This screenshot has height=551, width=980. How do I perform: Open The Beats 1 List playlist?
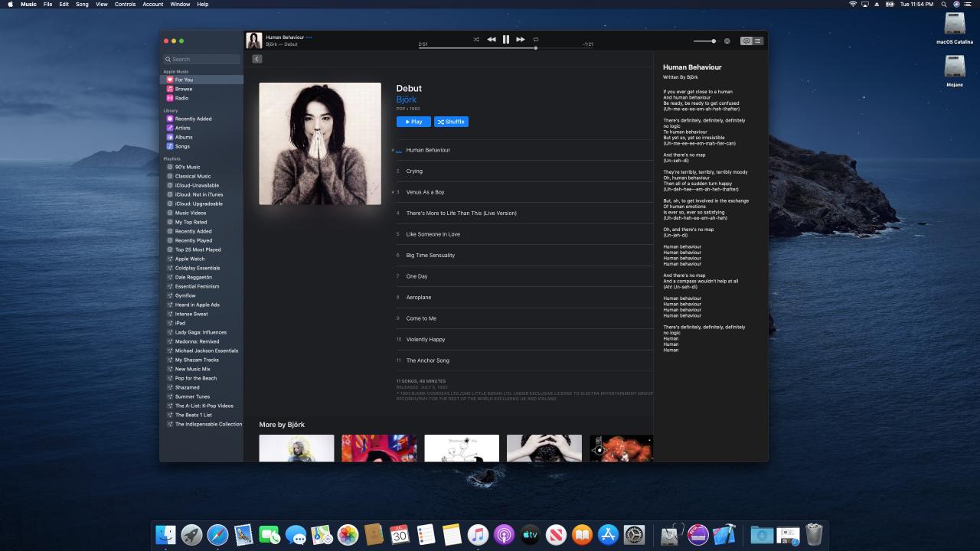(201, 415)
